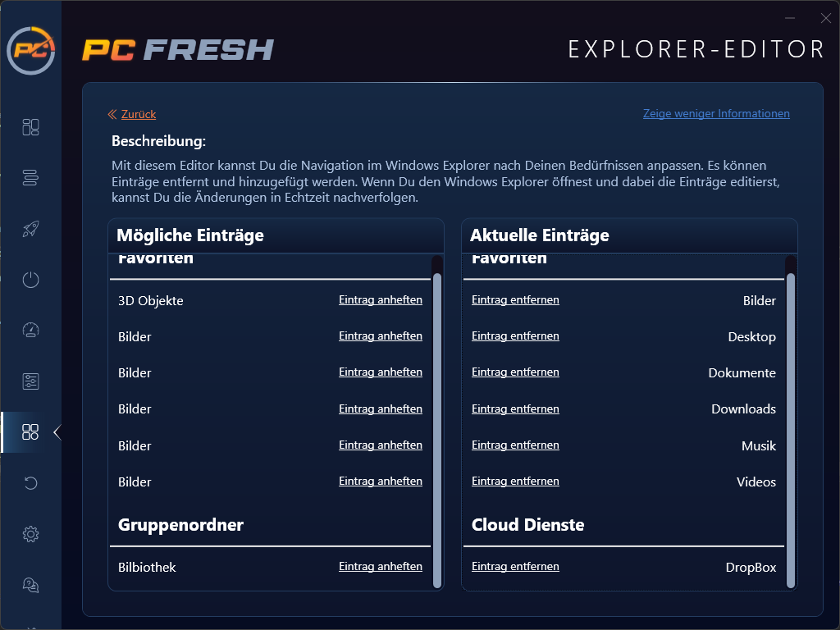Click the PC Fresh round logo icon
Image resolution: width=840 pixels, height=630 pixels.
point(30,50)
